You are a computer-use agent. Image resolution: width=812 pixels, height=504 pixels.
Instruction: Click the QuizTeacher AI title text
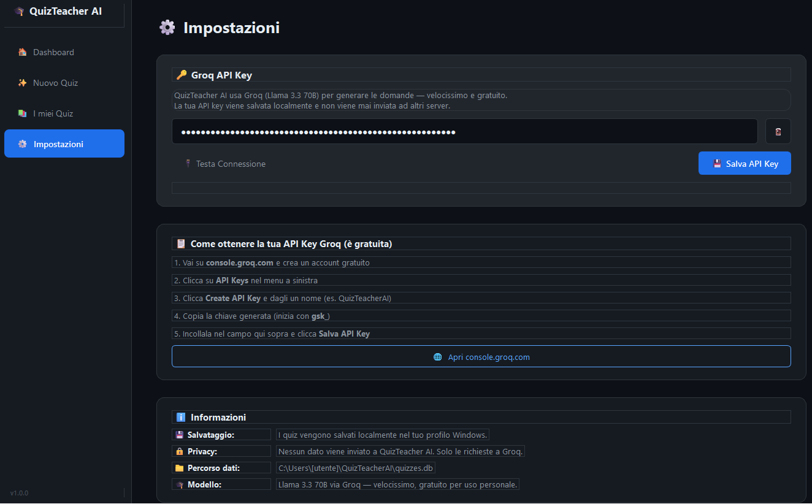coord(66,11)
